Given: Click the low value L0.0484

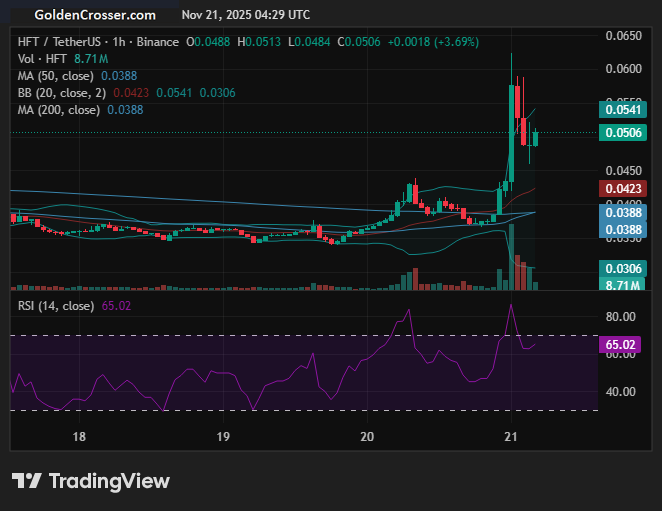Looking at the screenshot, I should [x=309, y=42].
